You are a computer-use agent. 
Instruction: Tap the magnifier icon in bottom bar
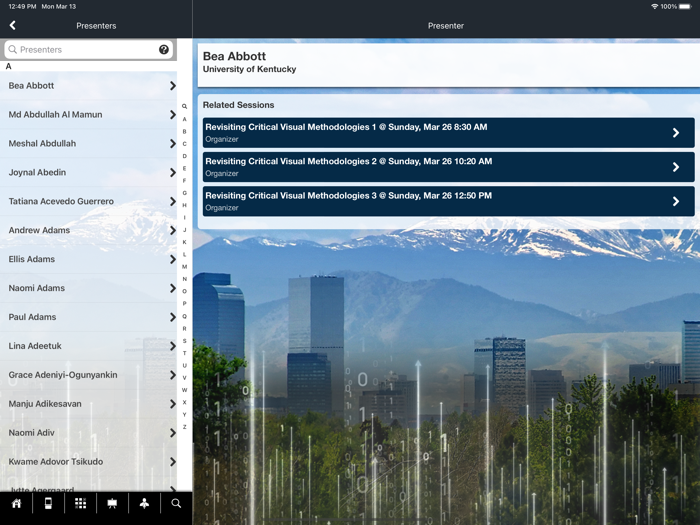click(176, 504)
